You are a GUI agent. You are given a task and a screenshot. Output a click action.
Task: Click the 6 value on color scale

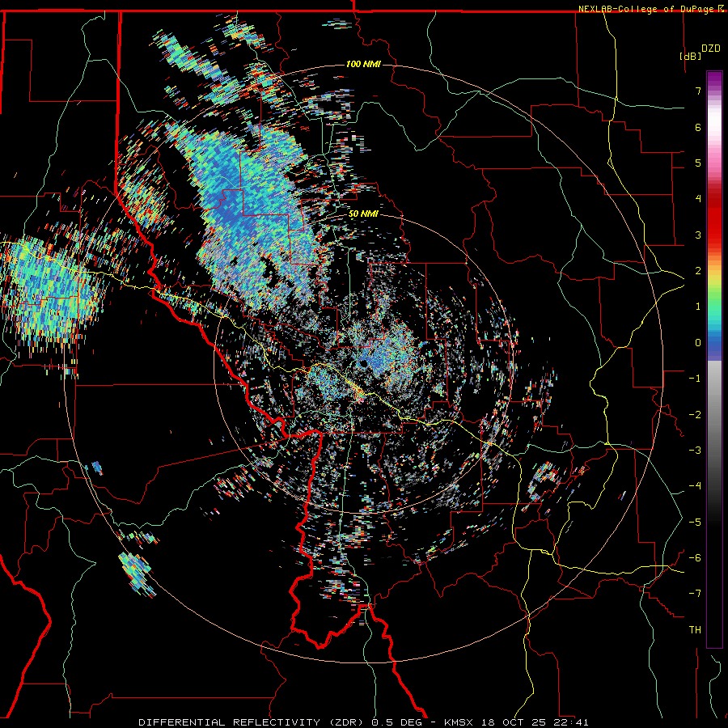(698, 127)
